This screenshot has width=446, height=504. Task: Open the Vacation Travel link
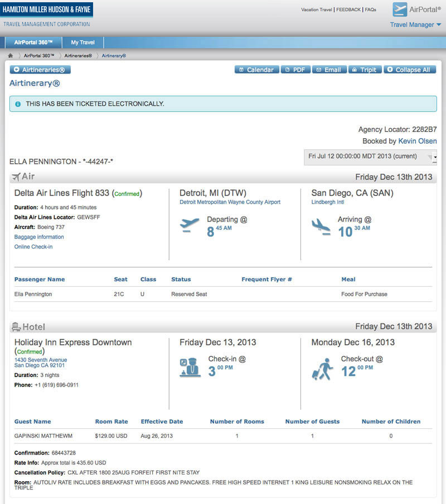click(316, 9)
